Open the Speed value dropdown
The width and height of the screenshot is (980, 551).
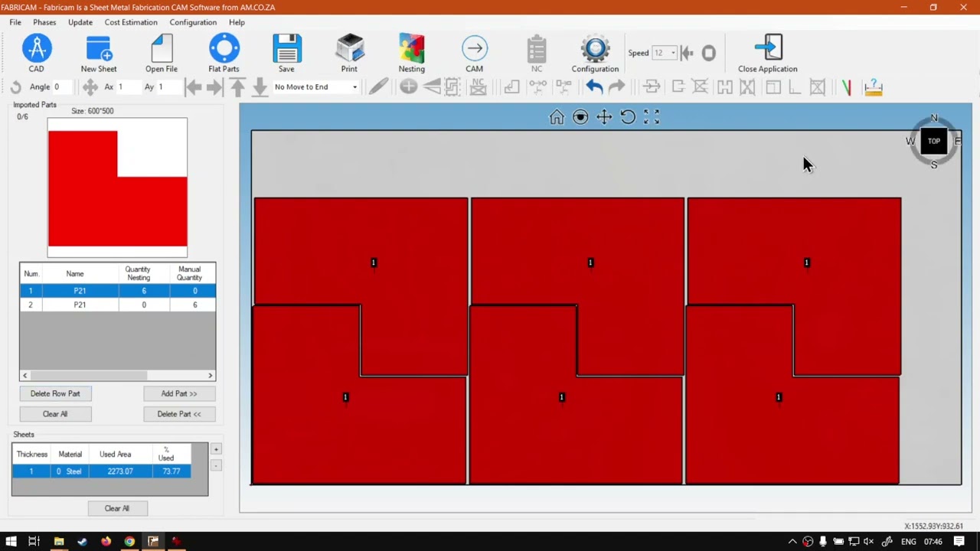coord(673,53)
